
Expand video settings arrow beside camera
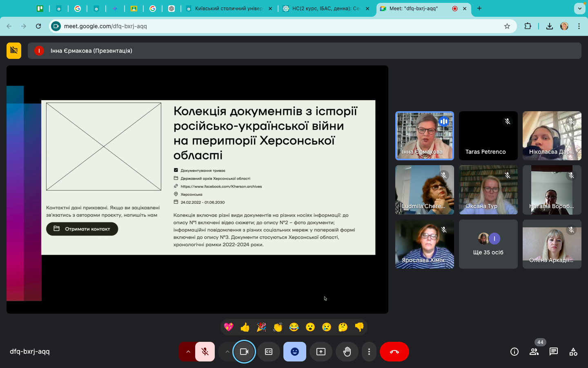pyautogui.click(x=227, y=352)
